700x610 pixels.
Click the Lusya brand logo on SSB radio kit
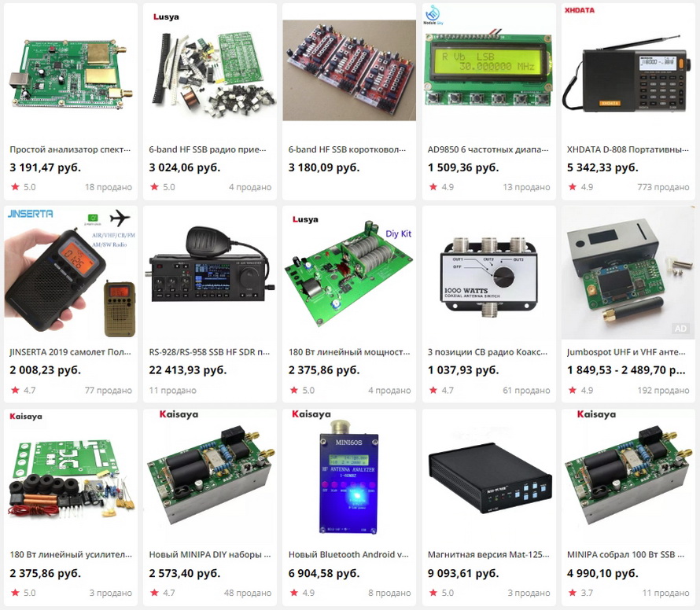click(166, 17)
